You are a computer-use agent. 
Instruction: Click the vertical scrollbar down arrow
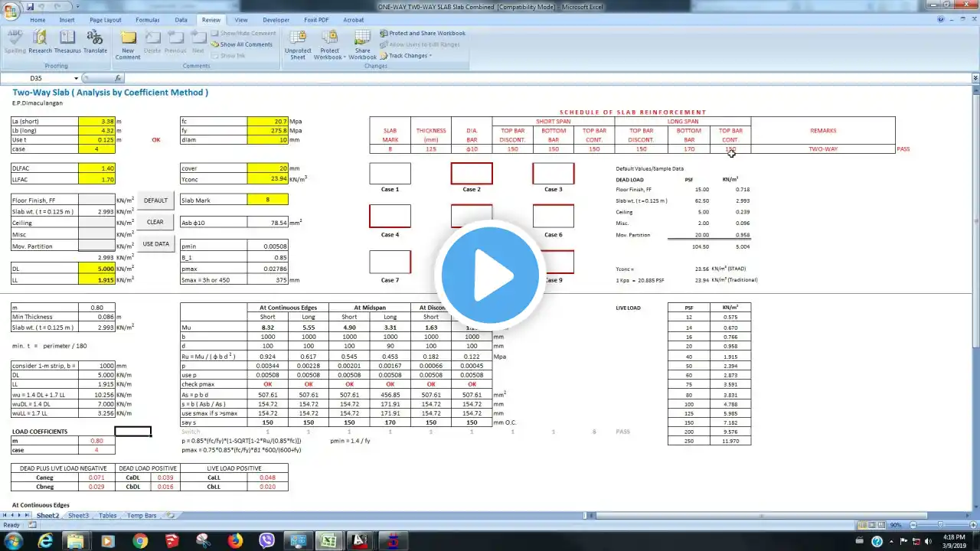(x=975, y=507)
